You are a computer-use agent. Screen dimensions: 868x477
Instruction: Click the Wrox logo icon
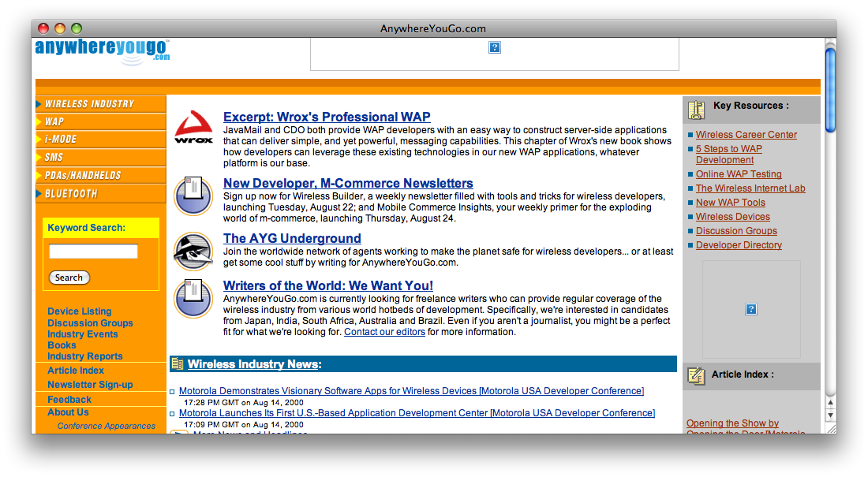(193, 127)
